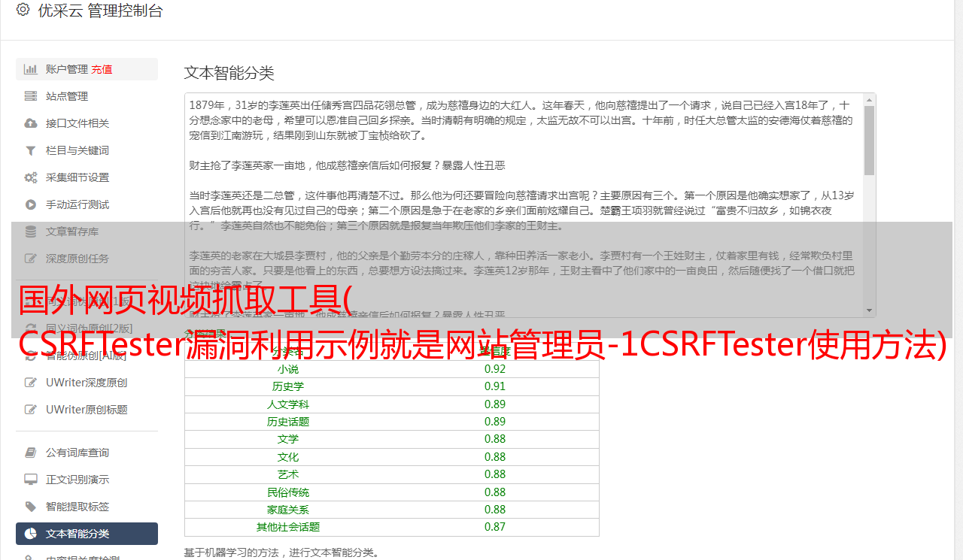Click the cloud upload icon for 接口文件相关
963x560 pixels.
pos(31,123)
